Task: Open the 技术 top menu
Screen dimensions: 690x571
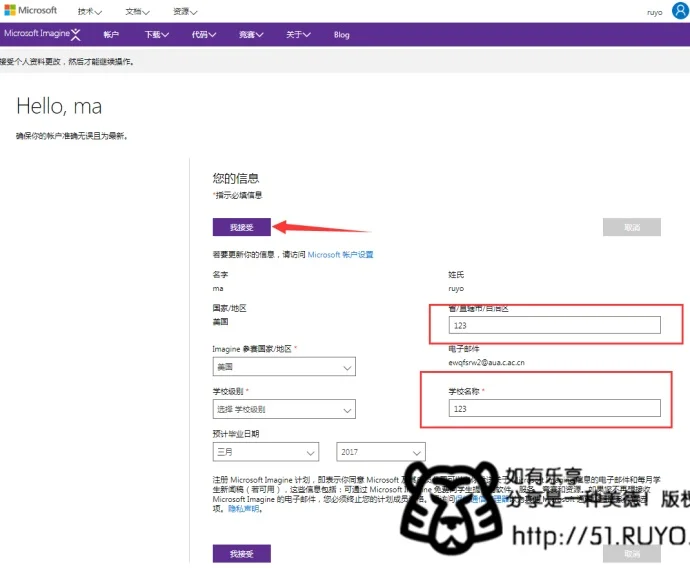Action: pyautogui.click(x=90, y=12)
